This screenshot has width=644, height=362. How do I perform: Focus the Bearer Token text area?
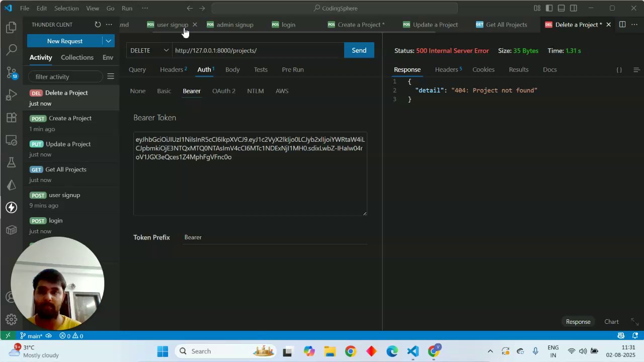click(x=250, y=174)
